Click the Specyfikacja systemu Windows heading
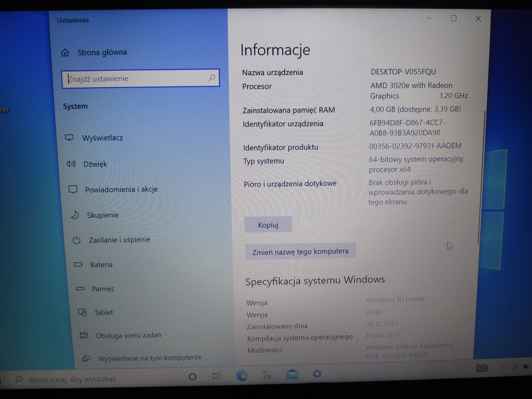The height and width of the screenshot is (399, 532). [x=315, y=280]
